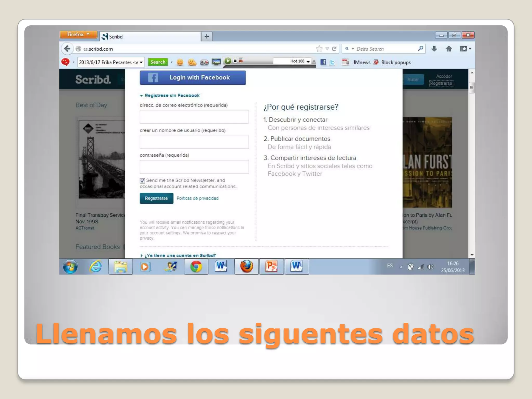Open Windows Explorer folder in the taskbar
The image size is (532, 399).
coord(121,267)
